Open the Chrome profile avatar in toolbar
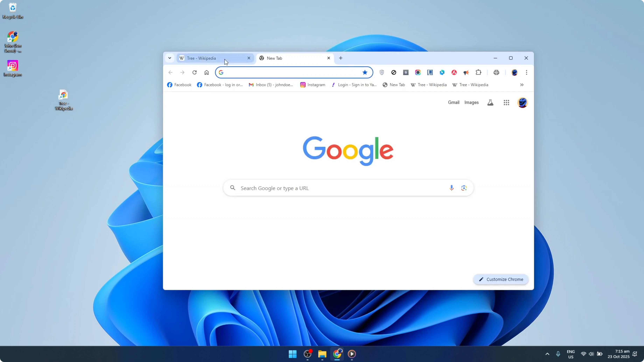 pos(514,72)
